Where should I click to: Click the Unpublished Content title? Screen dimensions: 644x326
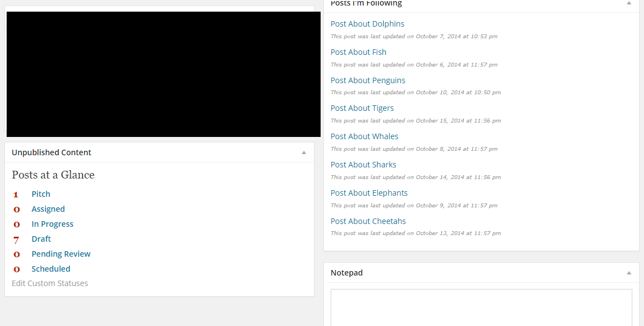[51, 152]
